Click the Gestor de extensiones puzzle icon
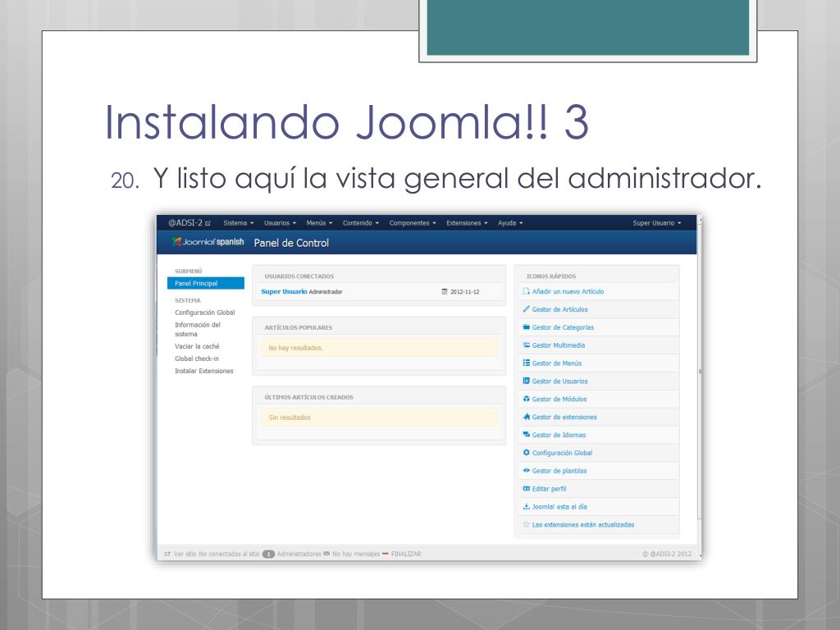 (526, 417)
